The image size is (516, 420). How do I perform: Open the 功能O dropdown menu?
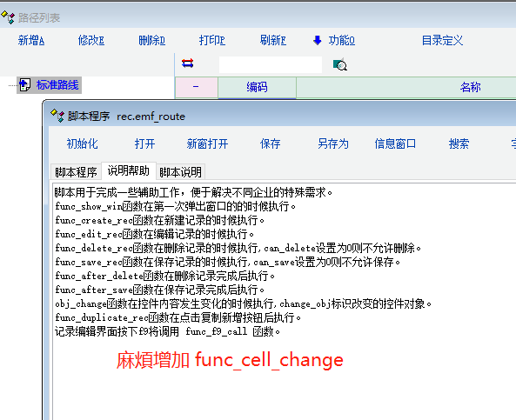[342, 41]
